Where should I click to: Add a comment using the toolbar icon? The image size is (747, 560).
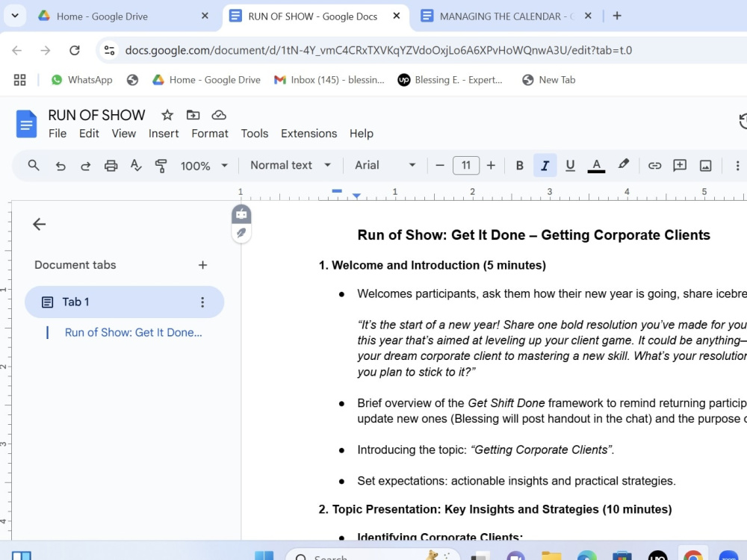(680, 165)
